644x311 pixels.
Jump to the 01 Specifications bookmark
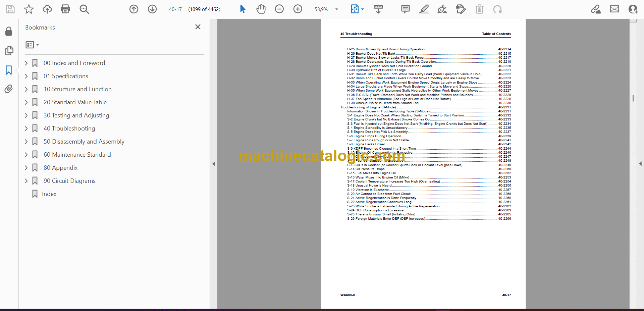tap(66, 76)
